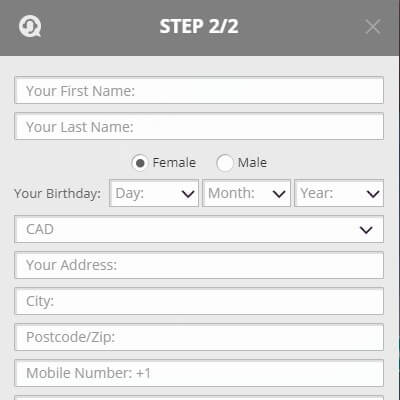Focus the City input field
400x400 pixels.
[199, 301]
